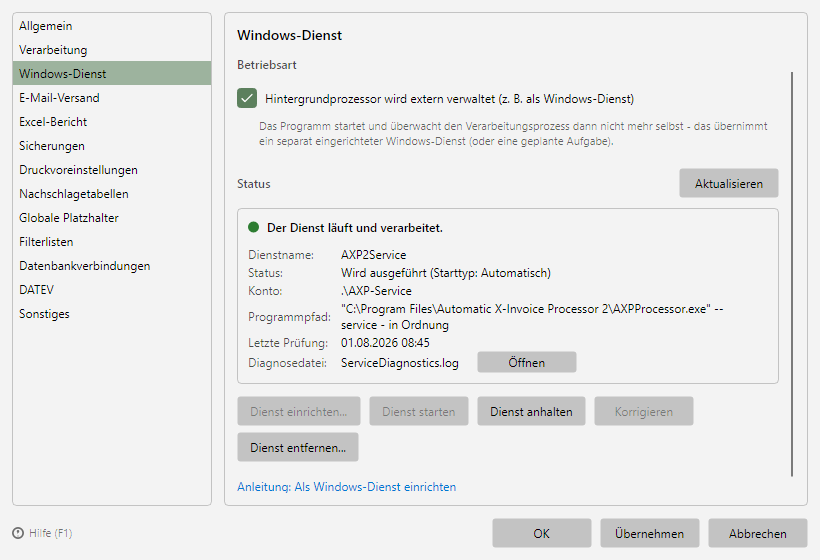
Task: Open Anleitung: Als Windows-Dienst einrichten link
Action: click(346, 487)
